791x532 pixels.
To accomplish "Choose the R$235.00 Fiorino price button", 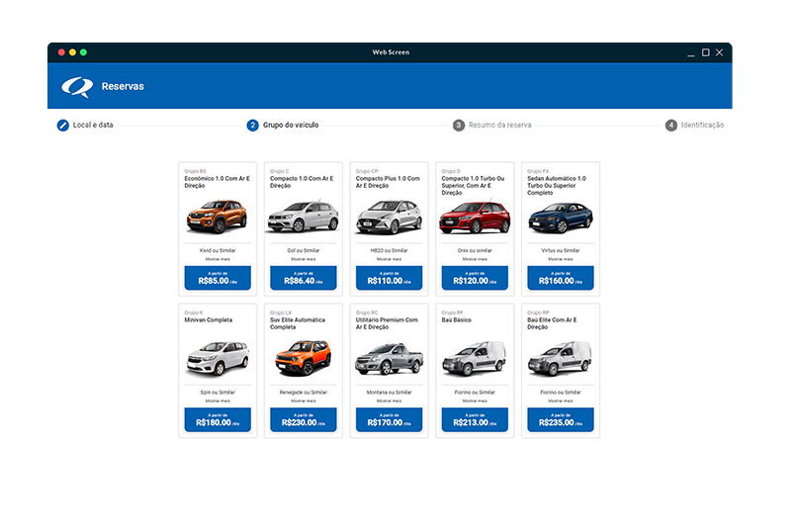I will pos(561,420).
